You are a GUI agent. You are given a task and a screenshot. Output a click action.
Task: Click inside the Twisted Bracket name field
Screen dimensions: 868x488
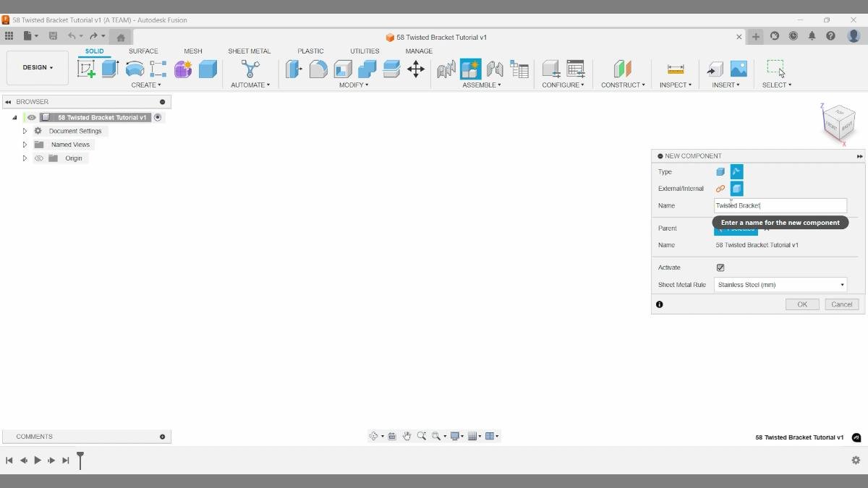coord(780,205)
